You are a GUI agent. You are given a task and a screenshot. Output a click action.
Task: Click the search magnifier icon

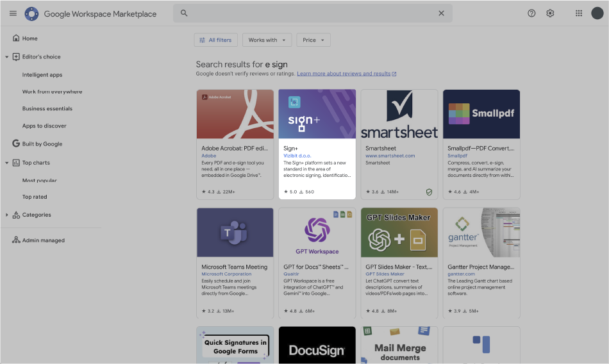(x=184, y=13)
